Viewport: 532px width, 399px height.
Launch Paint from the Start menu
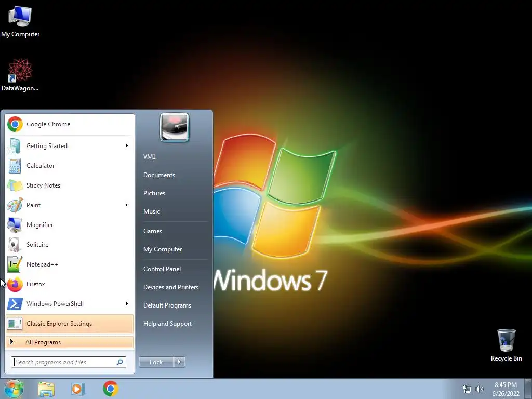(70, 205)
